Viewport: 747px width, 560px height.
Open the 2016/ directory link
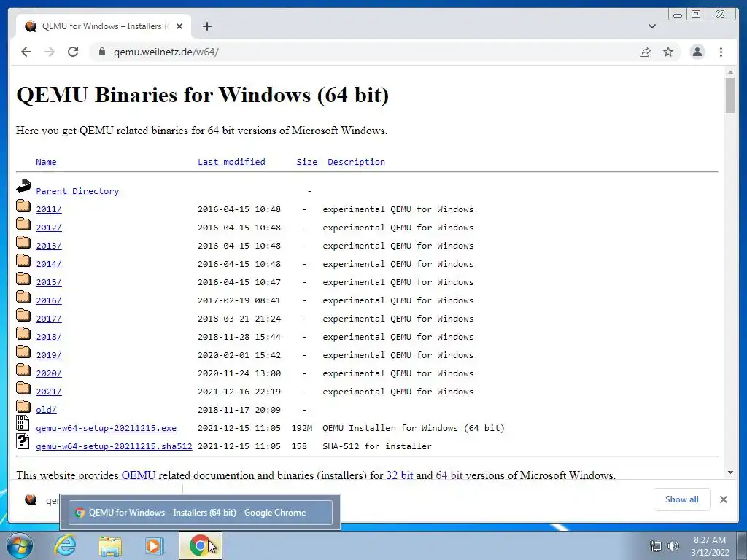coord(49,300)
